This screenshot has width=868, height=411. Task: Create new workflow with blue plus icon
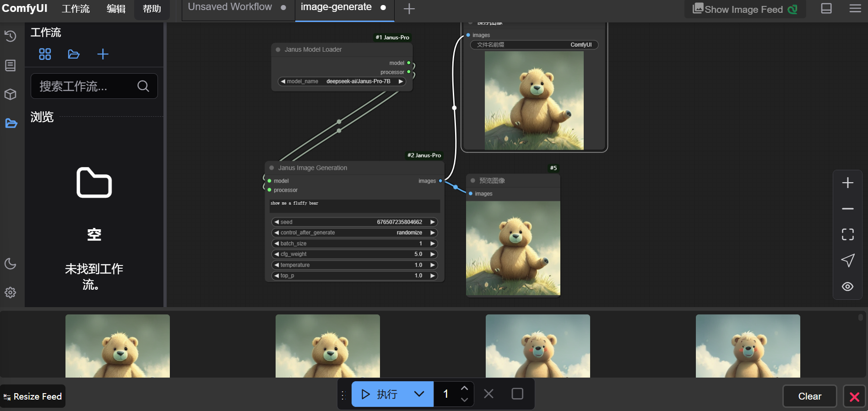point(103,54)
